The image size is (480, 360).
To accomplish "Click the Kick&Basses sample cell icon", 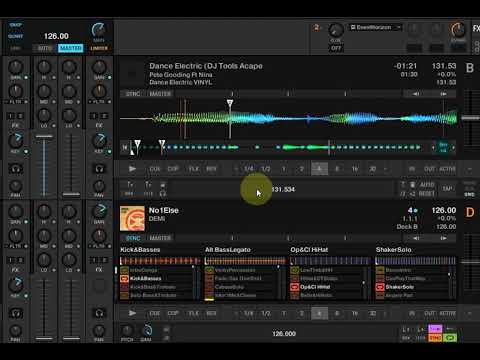I will 124,278.
